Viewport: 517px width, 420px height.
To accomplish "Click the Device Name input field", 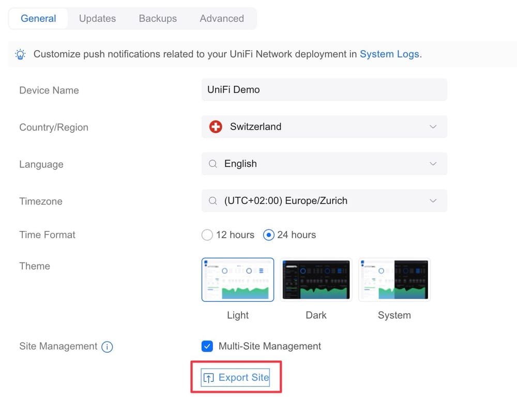I will point(324,90).
